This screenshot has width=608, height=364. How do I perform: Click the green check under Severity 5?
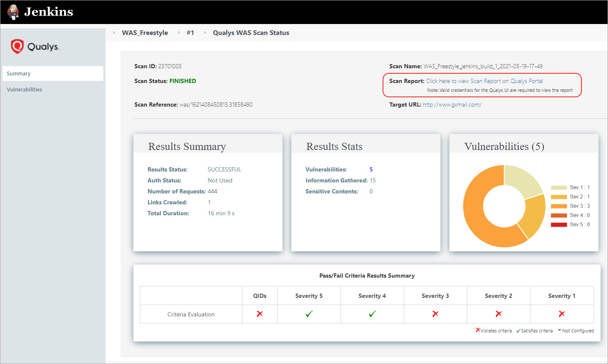(x=309, y=314)
